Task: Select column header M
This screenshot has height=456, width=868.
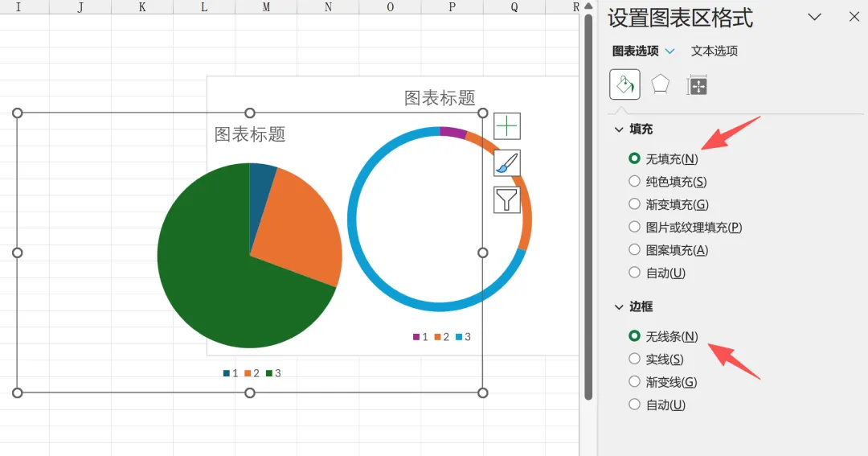Action: pyautogui.click(x=266, y=6)
